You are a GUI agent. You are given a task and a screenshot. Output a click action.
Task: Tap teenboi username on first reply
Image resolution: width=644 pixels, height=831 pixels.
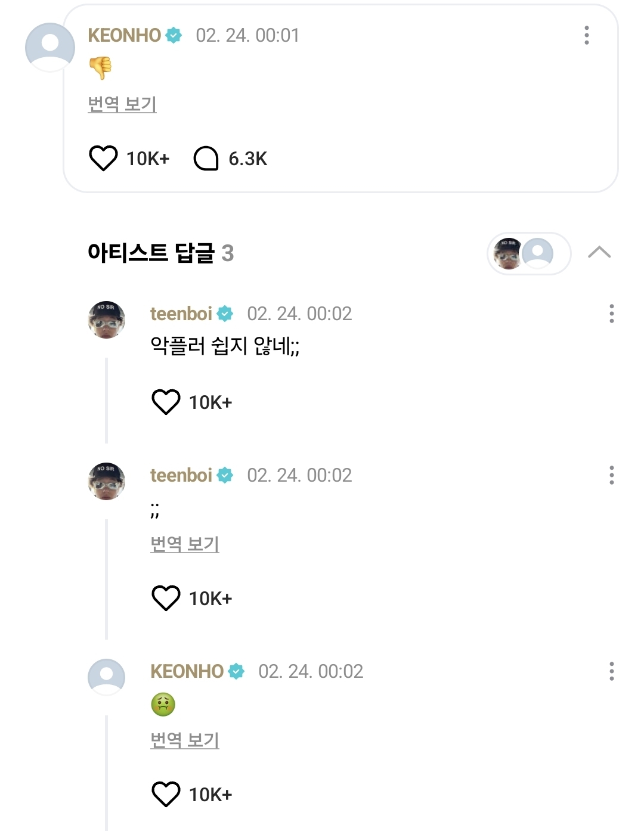181,314
